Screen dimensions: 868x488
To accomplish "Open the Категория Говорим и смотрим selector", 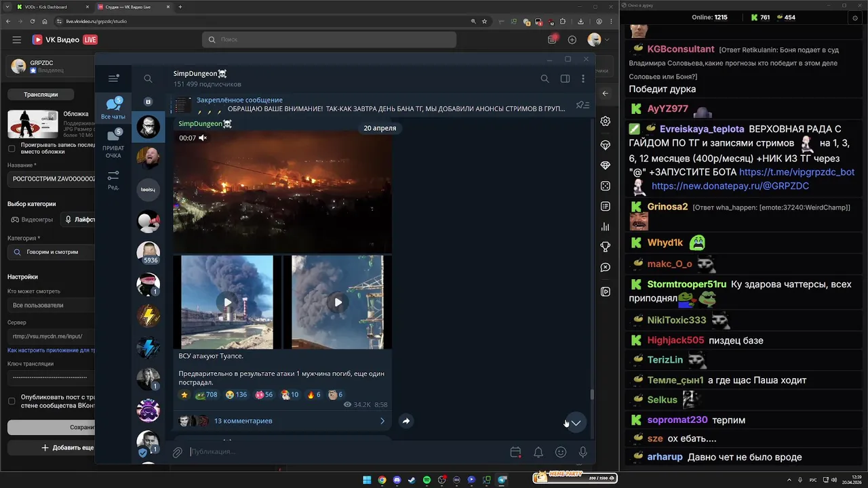I will (52, 252).
